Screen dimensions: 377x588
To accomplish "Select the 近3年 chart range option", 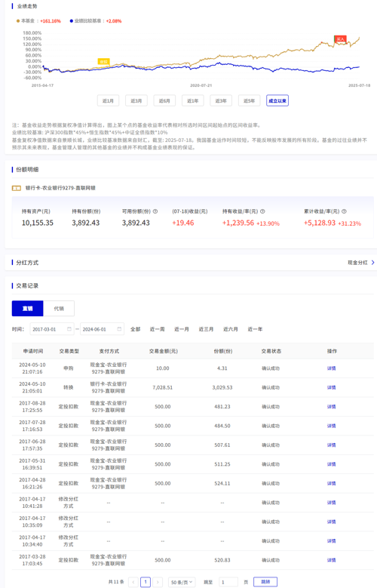I will click(221, 100).
